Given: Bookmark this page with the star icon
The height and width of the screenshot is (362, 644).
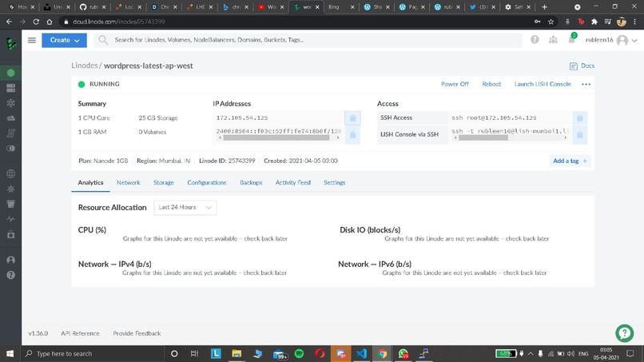Looking at the screenshot, I should (551, 22).
